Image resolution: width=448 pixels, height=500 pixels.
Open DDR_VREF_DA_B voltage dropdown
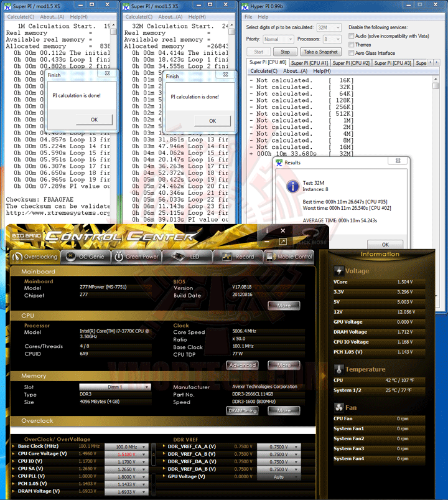(x=279, y=469)
